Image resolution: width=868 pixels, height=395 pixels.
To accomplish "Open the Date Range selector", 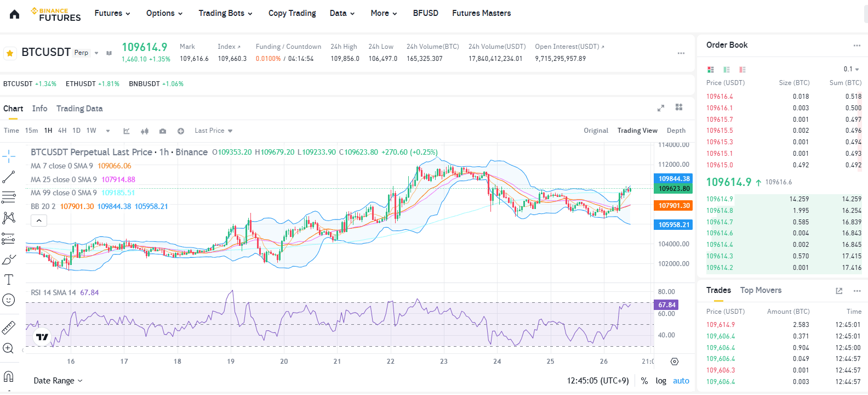I will [x=58, y=381].
